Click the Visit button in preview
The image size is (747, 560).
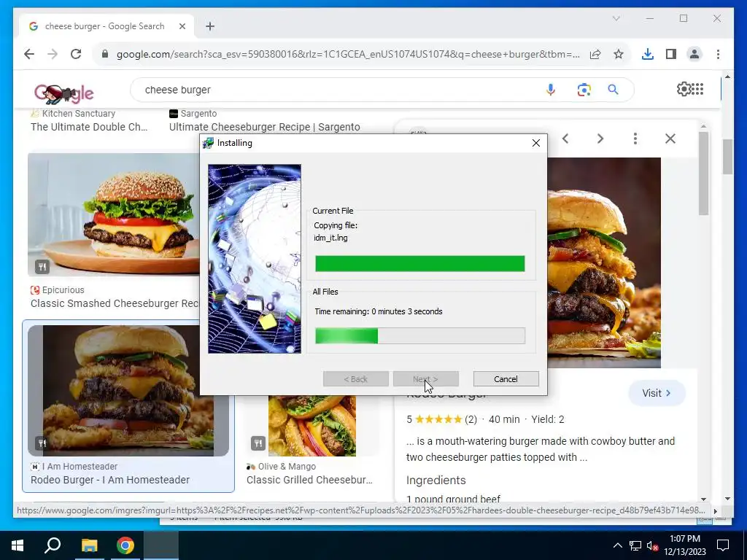click(x=657, y=393)
